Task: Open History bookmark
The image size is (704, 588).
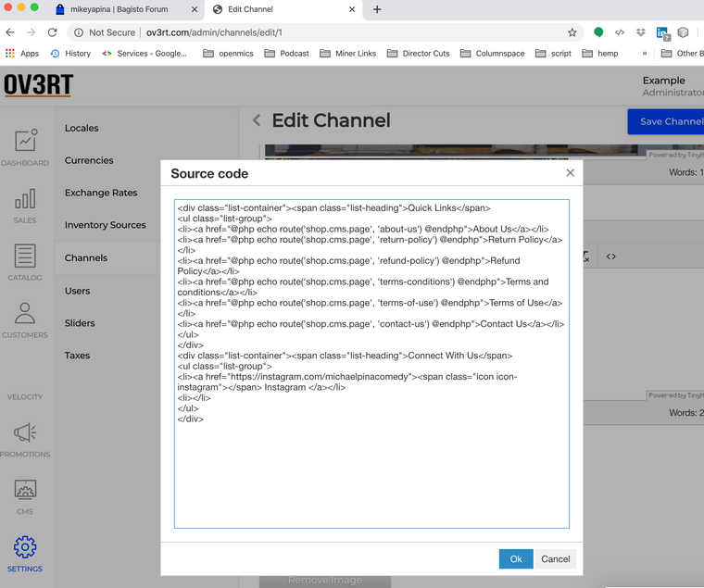Action: point(70,54)
